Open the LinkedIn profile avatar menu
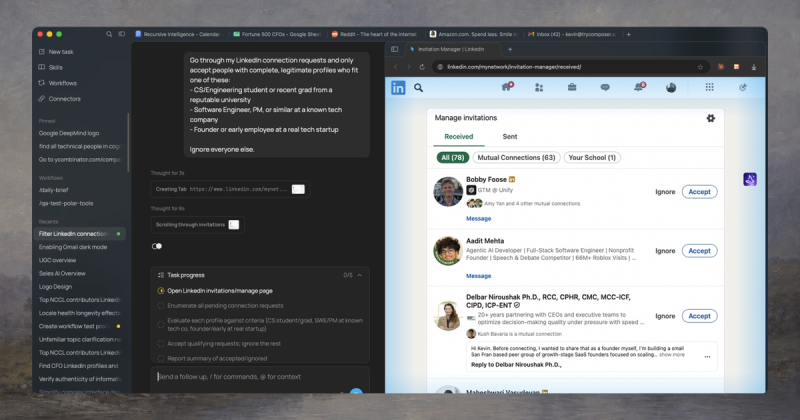Viewport: 800px width, 420px height. (x=671, y=88)
